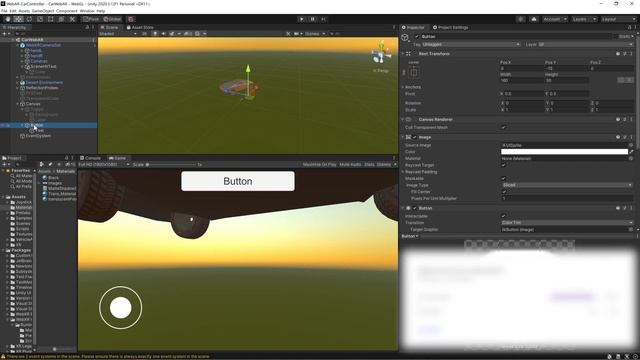Toggle Stats in Game view
640x360 pixels.
369,164
